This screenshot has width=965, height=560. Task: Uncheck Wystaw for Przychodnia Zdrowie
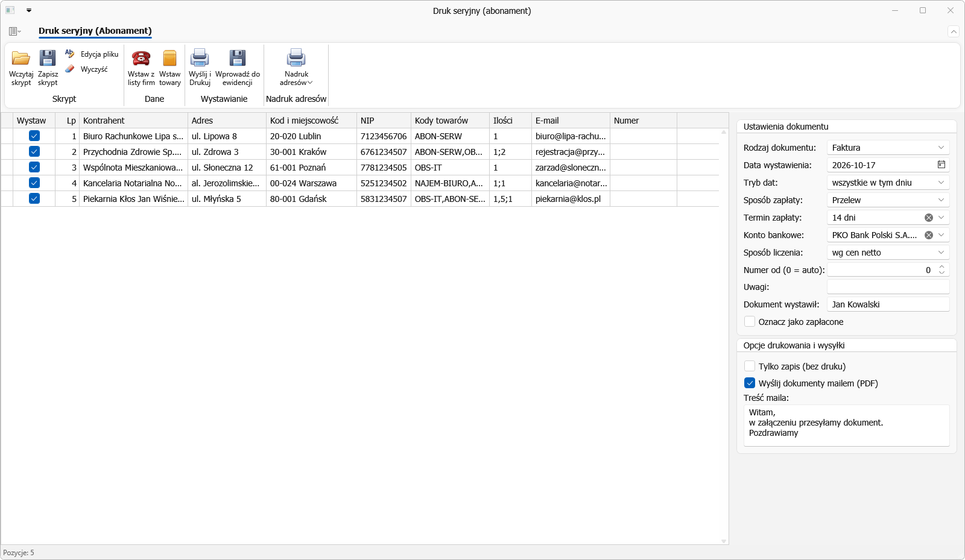[x=34, y=152]
